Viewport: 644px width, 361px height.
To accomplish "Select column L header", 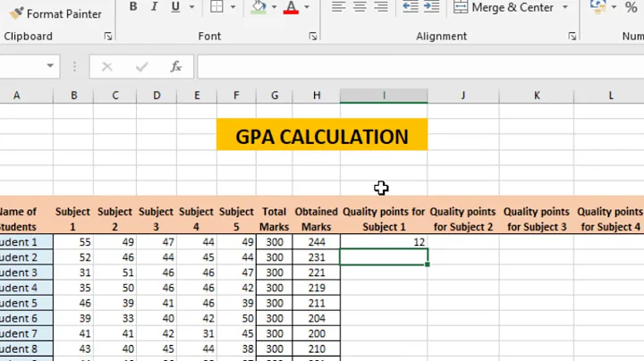I will 610,96.
